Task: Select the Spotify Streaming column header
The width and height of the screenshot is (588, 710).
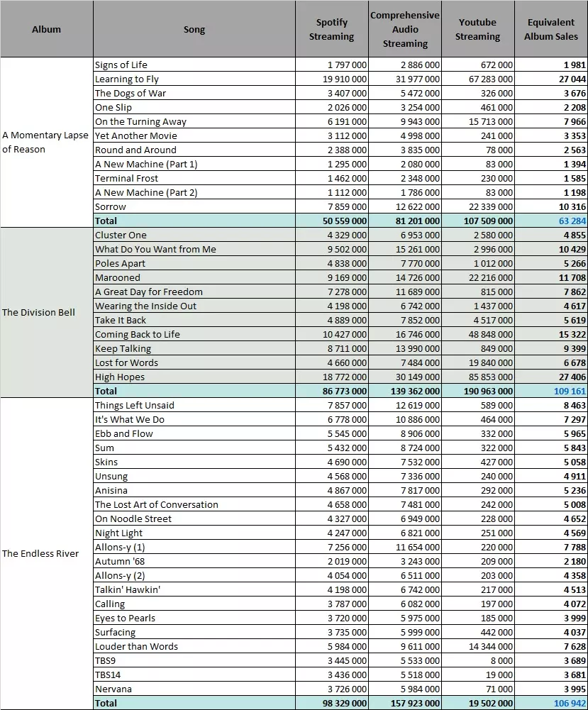Action: 332,29
